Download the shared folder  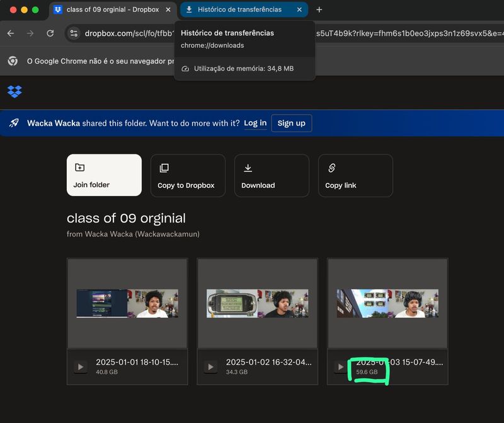pyautogui.click(x=272, y=175)
